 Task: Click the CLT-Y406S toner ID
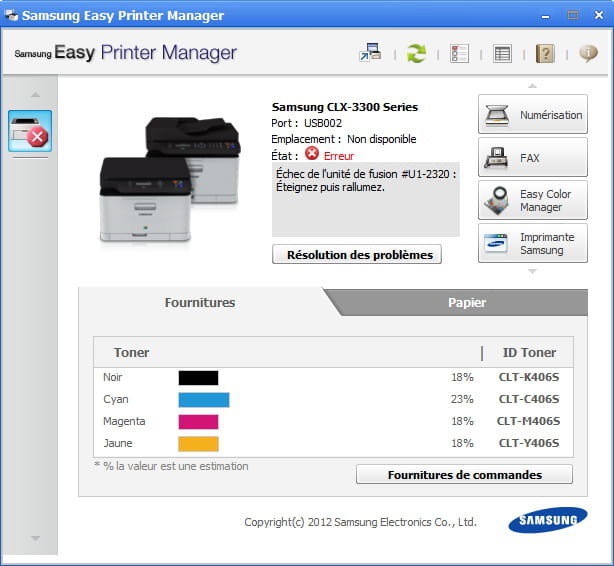(529, 443)
